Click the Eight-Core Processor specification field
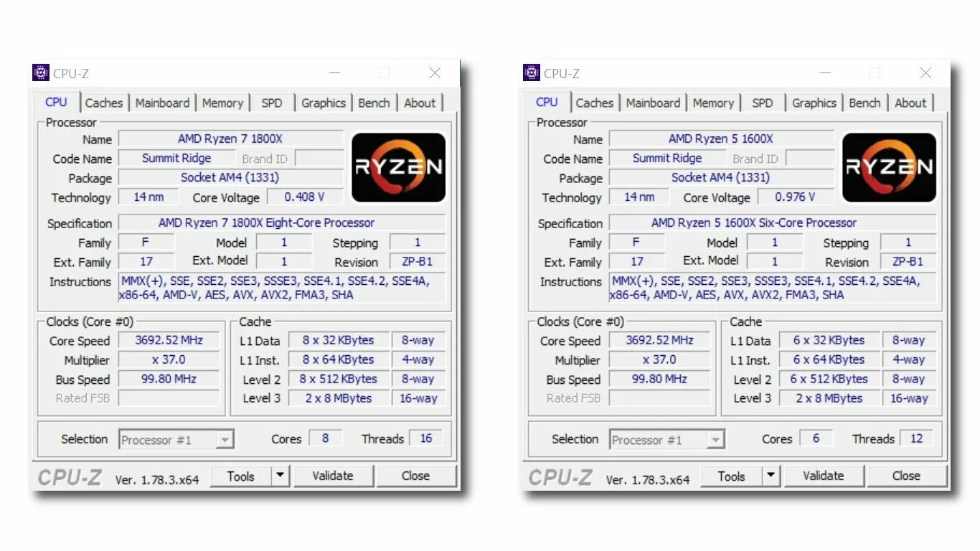This screenshot has width=980, height=551. click(282, 222)
